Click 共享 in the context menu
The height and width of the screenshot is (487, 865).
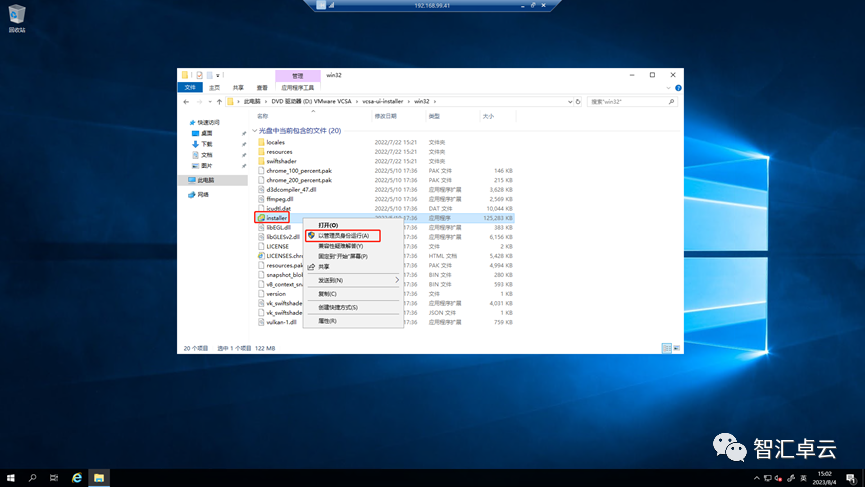[x=323, y=267]
